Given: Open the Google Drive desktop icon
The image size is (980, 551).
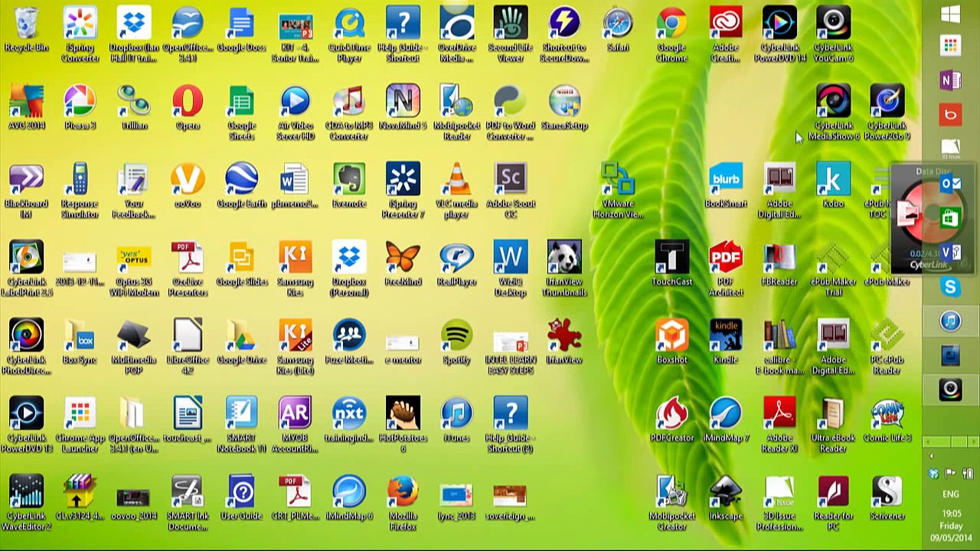Looking at the screenshot, I should click(x=242, y=335).
